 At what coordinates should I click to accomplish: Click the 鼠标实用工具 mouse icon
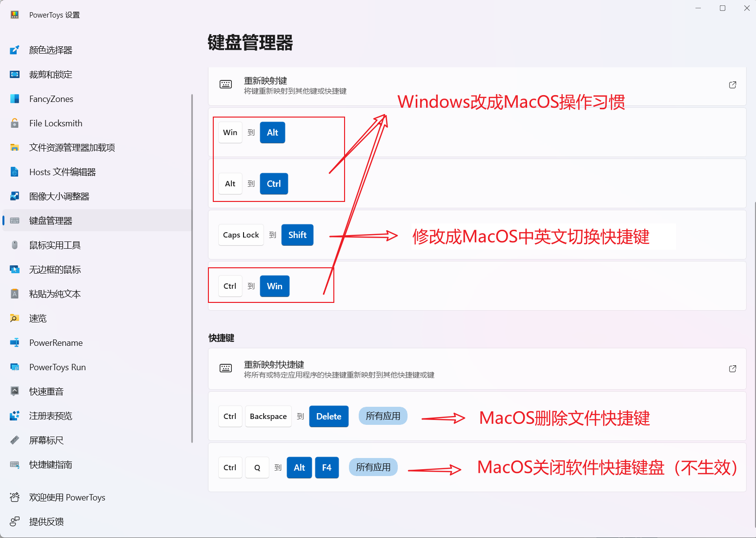pos(15,245)
